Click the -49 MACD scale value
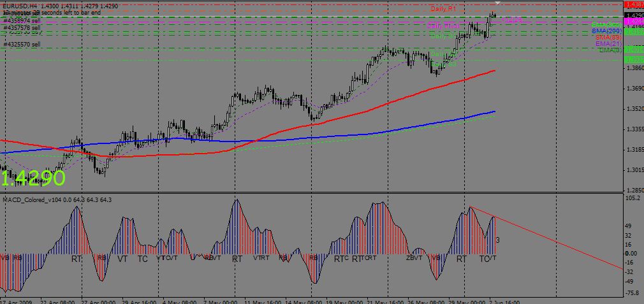644x304 pixels. pos(631,281)
